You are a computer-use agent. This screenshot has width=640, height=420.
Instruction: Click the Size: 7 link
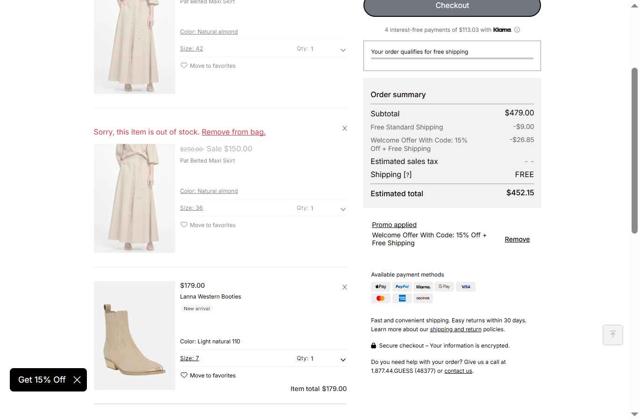pyautogui.click(x=189, y=358)
